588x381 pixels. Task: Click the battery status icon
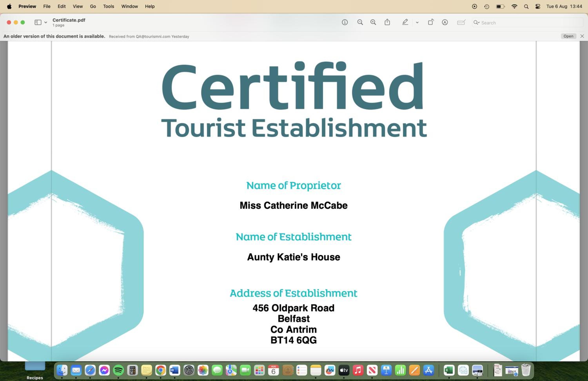[x=500, y=7]
